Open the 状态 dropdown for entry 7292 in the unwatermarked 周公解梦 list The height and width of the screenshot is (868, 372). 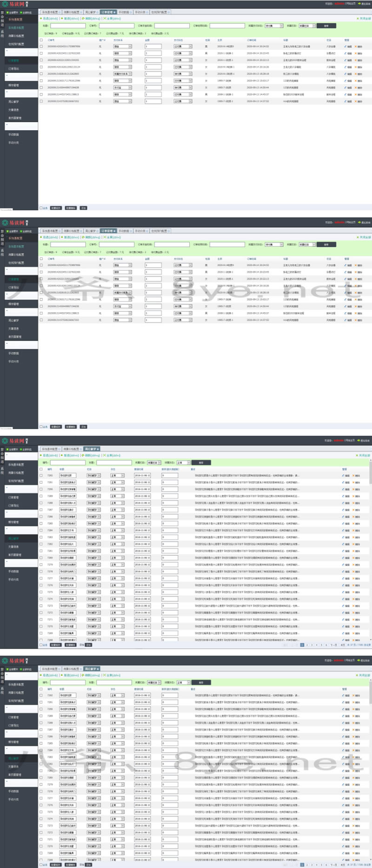(117, 475)
